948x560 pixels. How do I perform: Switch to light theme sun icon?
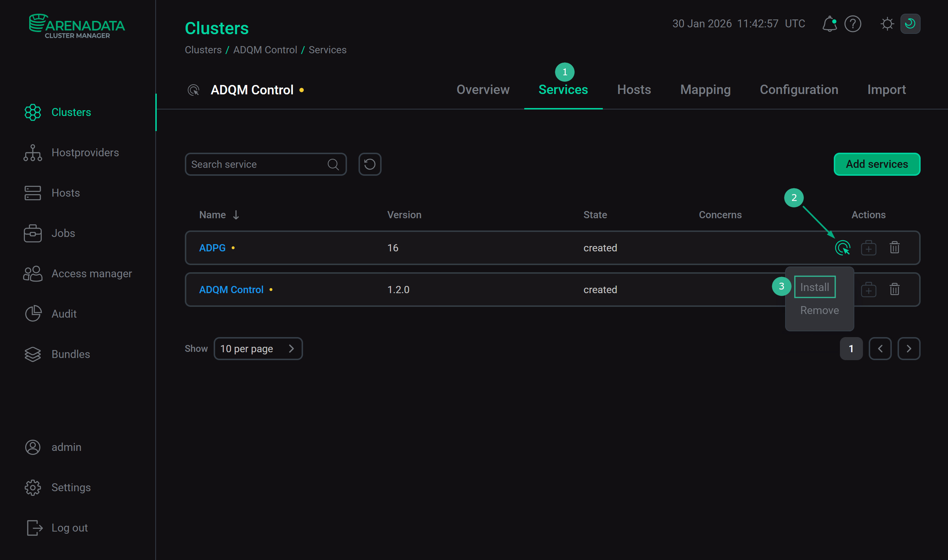point(887,24)
